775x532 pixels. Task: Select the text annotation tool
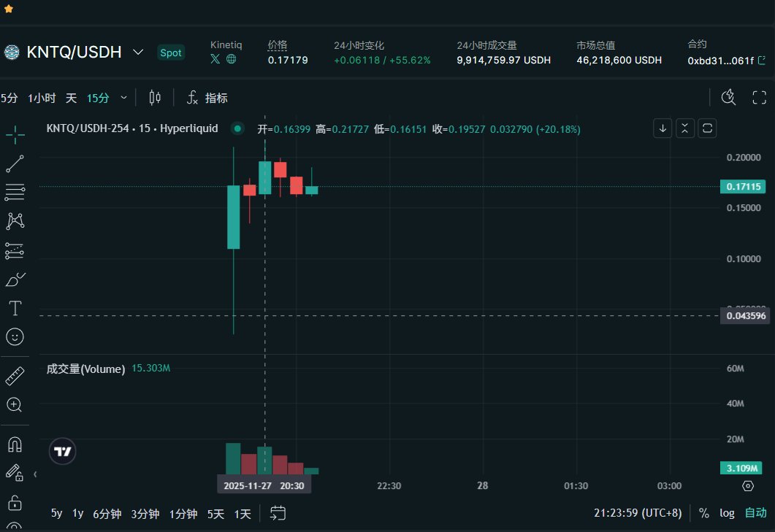(15, 308)
